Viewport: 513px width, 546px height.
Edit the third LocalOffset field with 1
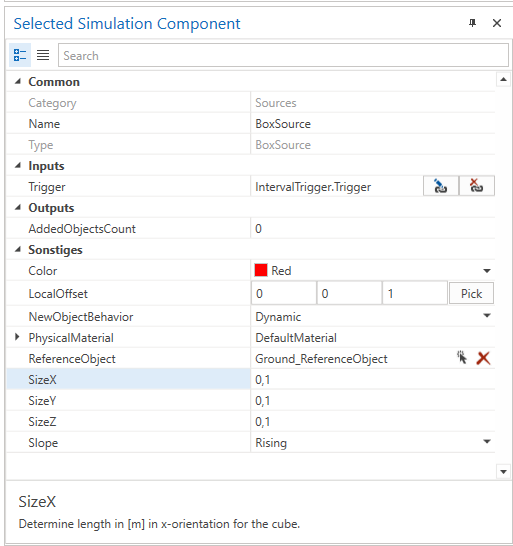pos(415,293)
